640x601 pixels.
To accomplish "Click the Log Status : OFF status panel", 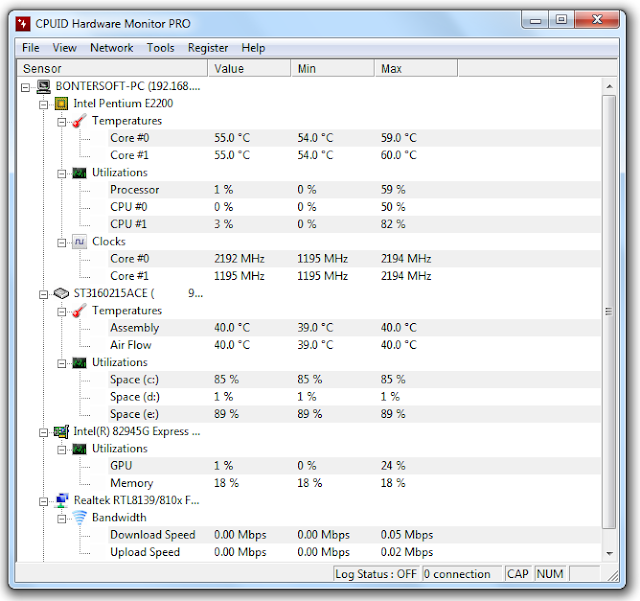I will pyautogui.click(x=376, y=574).
